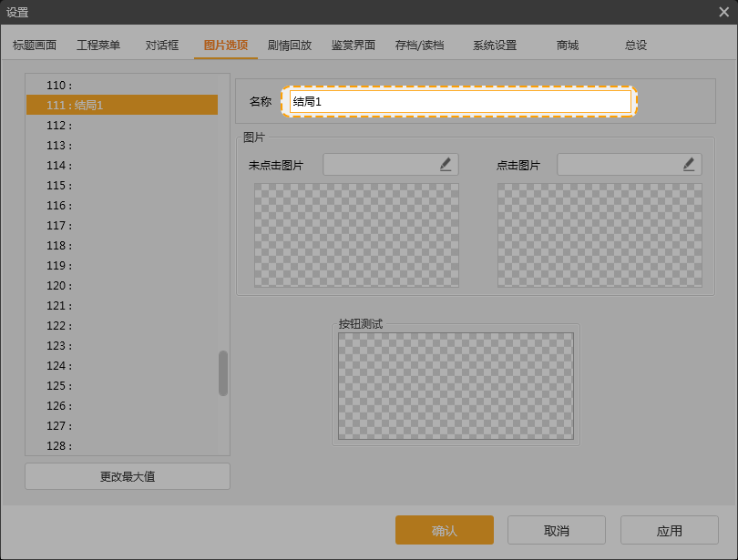The width and height of the screenshot is (738, 560).
Task: Switch to the 鉴赏界面 tab
Action: [x=354, y=44]
